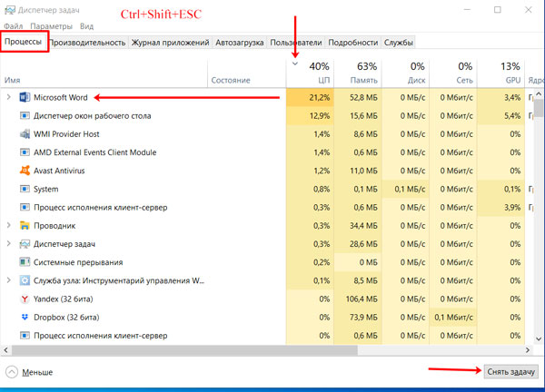Image resolution: width=545 pixels, height=392 pixels.
Task: Click the System process icon
Action: [x=25, y=189]
